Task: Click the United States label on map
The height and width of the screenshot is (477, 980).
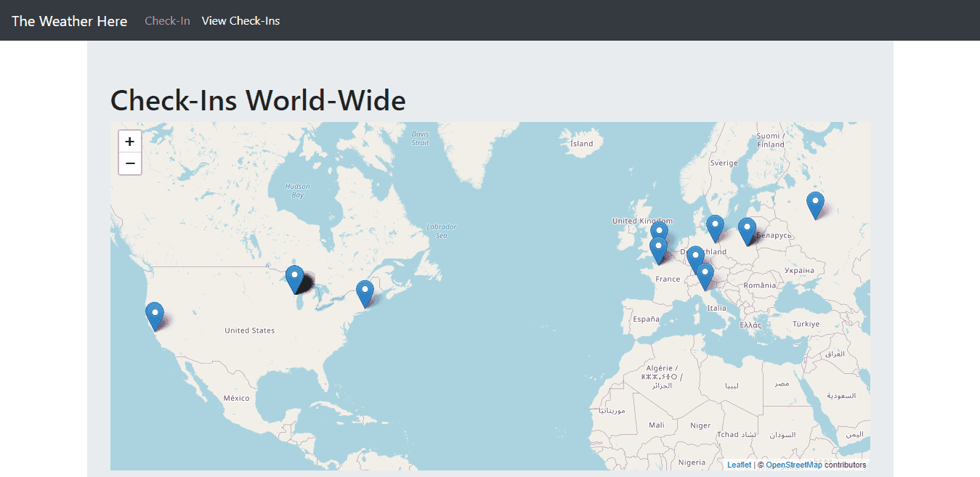Action: point(249,330)
